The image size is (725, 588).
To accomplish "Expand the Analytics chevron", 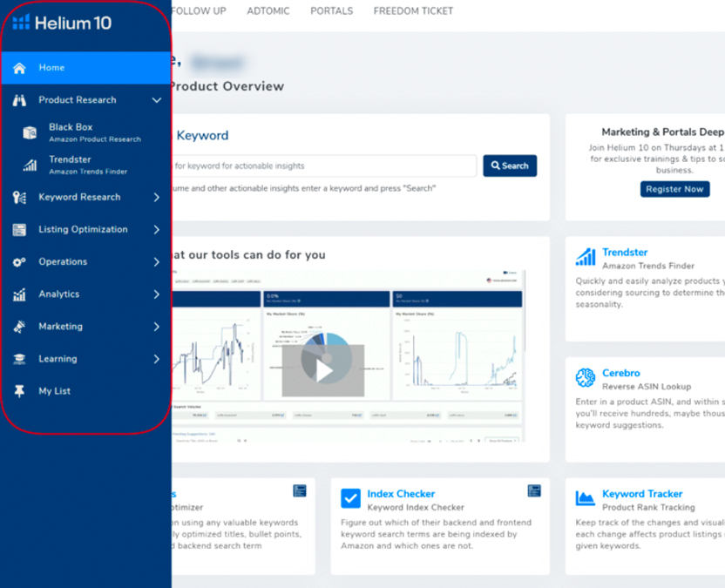I will pos(157,294).
